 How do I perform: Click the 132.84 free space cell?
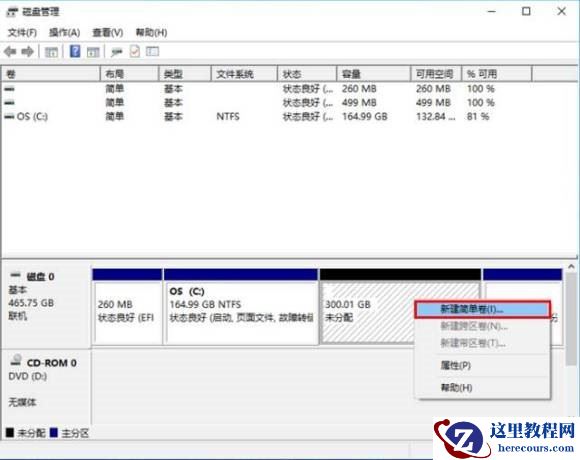pos(436,116)
